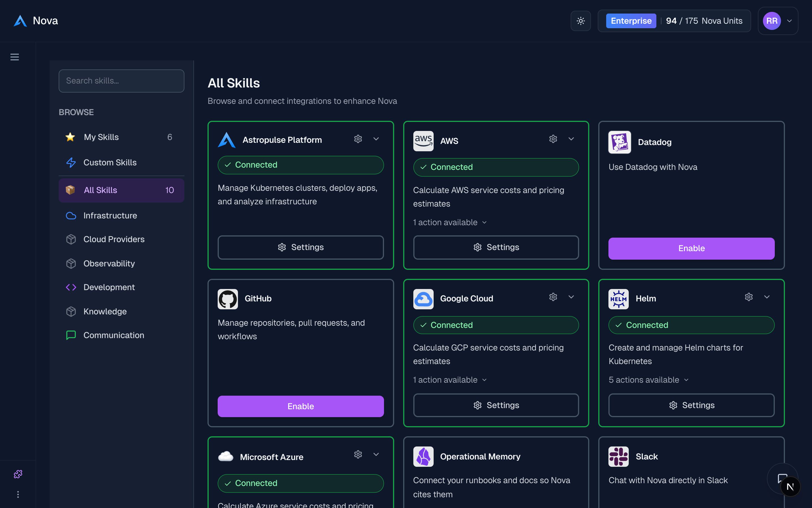Expand the chevron on Google Cloud card header
This screenshot has height=508, width=812.
(571, 297)
